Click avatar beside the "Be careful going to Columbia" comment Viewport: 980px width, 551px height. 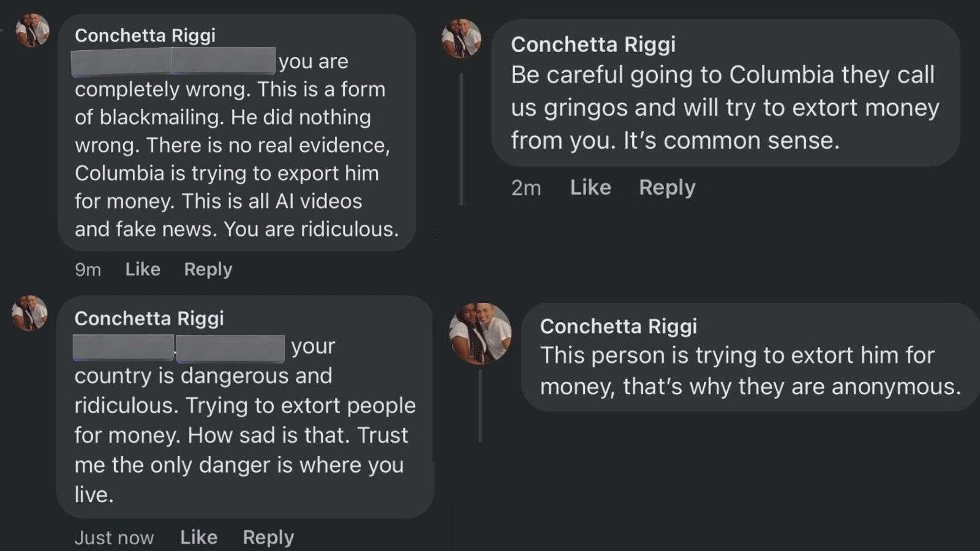pos(461,39)
